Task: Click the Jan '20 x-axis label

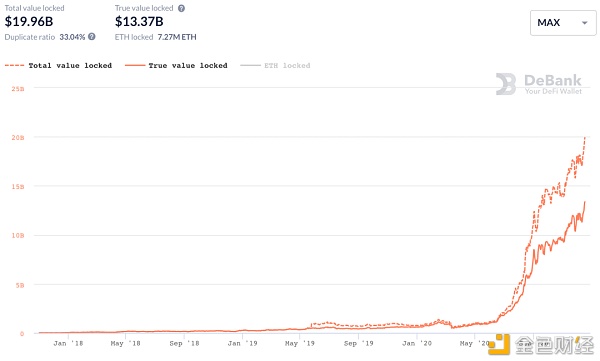Action: click(x=417, y=343)
